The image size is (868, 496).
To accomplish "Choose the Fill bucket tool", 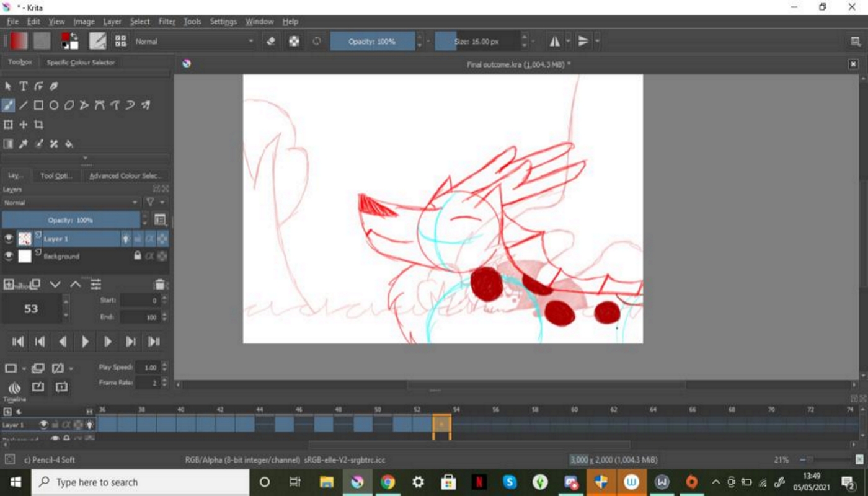I will point(69,144).
